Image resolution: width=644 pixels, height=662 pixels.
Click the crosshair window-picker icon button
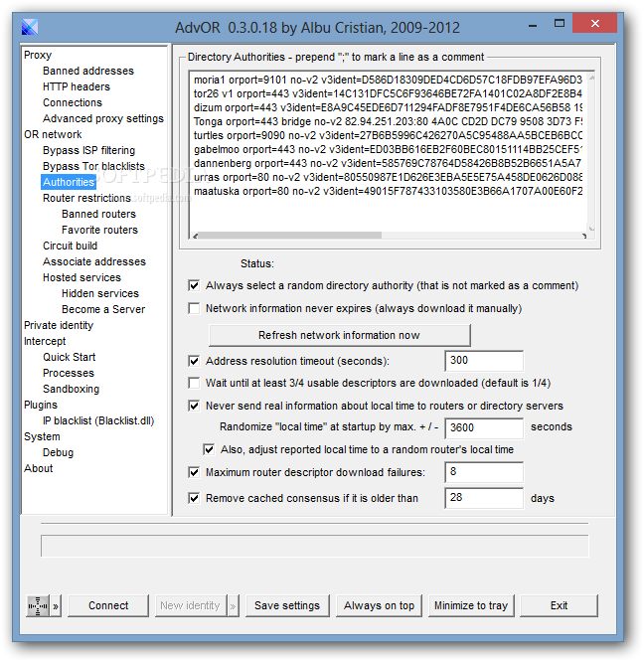(x=38, y=606)
